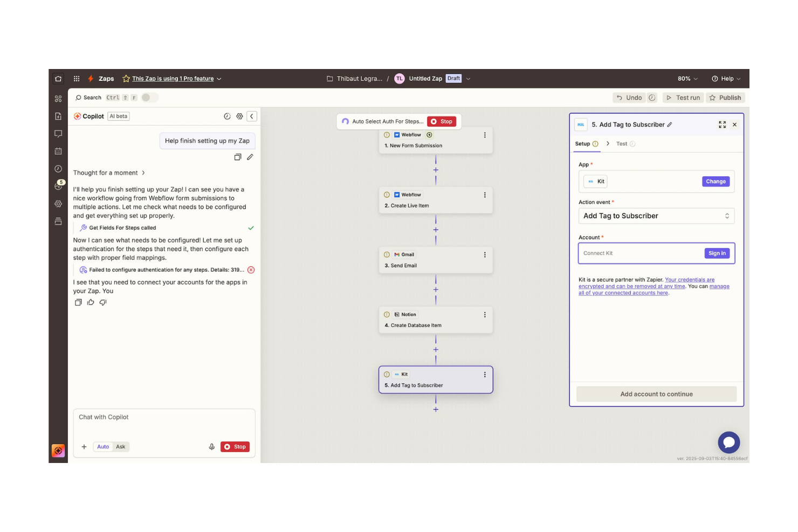
Task: Stop the Auto Select Auth process
Action: coord(442,122)
